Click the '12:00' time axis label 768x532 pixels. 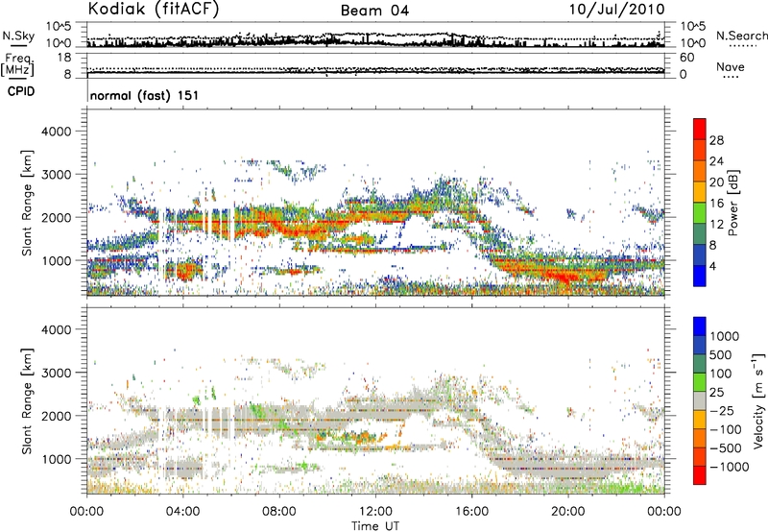(375, 512)
